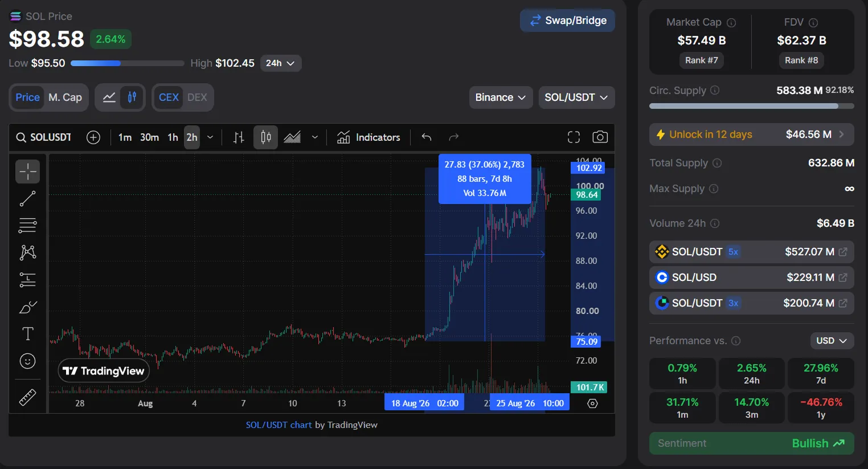Select DEX data source
The image size is (868, 469).
tap(197, 97)
